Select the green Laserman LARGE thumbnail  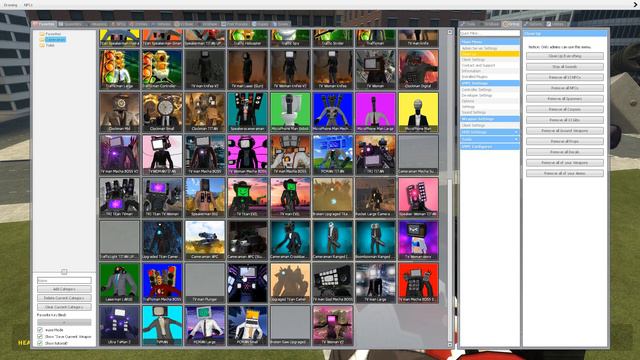pyautogui.click(x=120, y=282)
